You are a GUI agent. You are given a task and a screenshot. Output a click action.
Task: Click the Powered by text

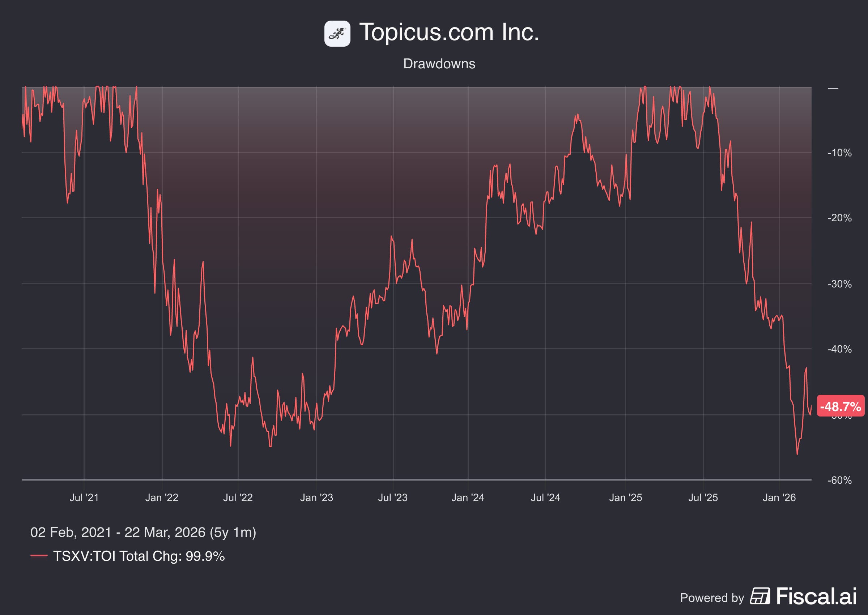[x=712, y=598]
